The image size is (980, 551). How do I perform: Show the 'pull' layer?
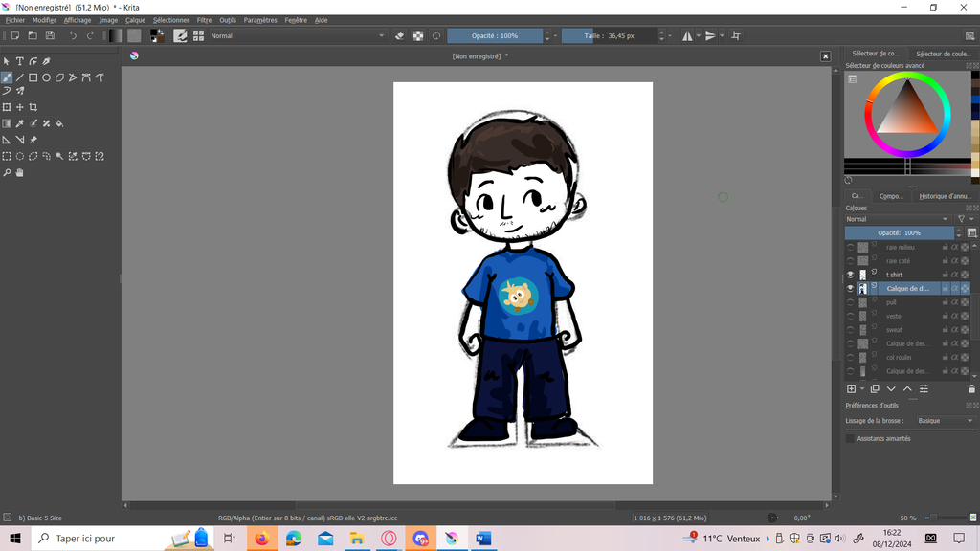point(850,302)
